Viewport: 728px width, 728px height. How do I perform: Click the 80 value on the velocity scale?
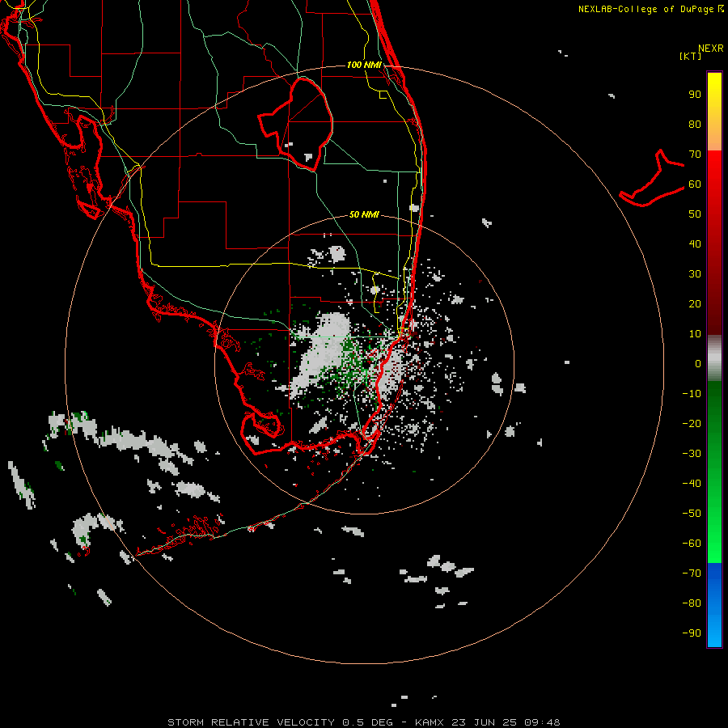[x=695, y=125]
